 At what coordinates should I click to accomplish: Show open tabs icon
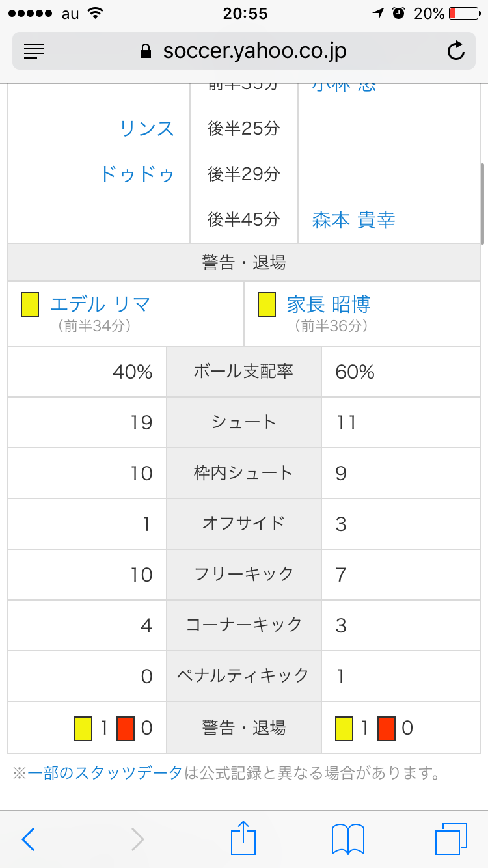click(451, 839)
